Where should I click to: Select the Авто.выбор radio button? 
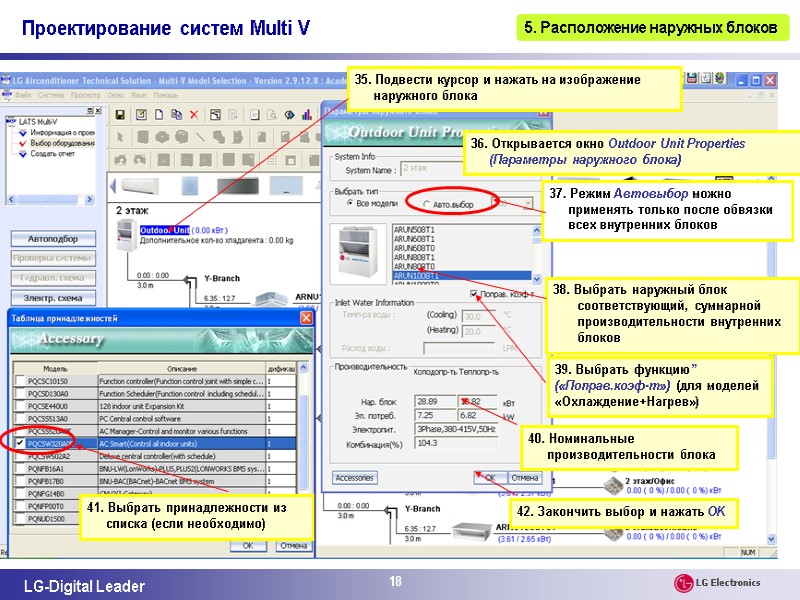click(x=427, y=204)
